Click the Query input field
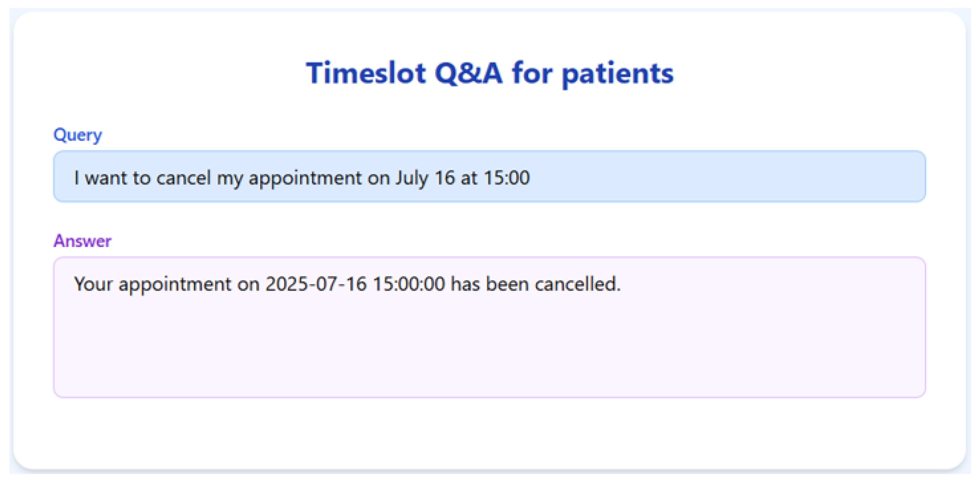980x484 pixels. [489, 177]
